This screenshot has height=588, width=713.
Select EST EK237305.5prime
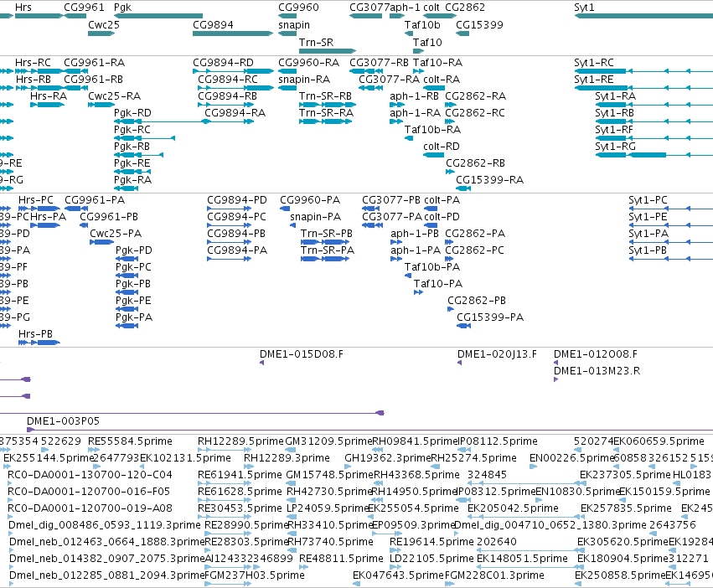pyautogui.click(x=625, y=475)
